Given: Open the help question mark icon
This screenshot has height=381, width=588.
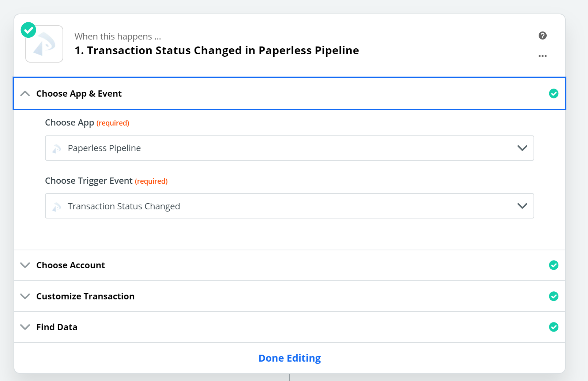Looking at the screenshot, I should coord(543,36).
